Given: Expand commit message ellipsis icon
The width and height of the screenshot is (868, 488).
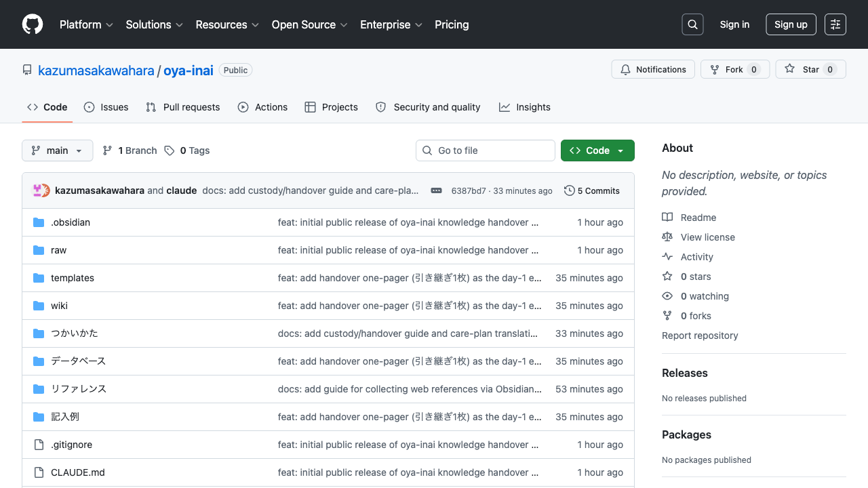Looking at the screenshot, I should [x=437, y=190].
